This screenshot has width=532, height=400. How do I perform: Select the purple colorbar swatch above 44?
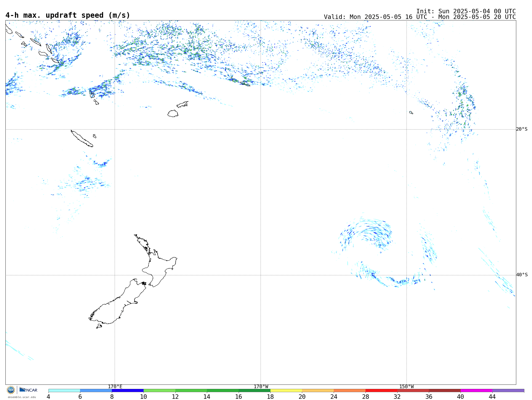508,391
